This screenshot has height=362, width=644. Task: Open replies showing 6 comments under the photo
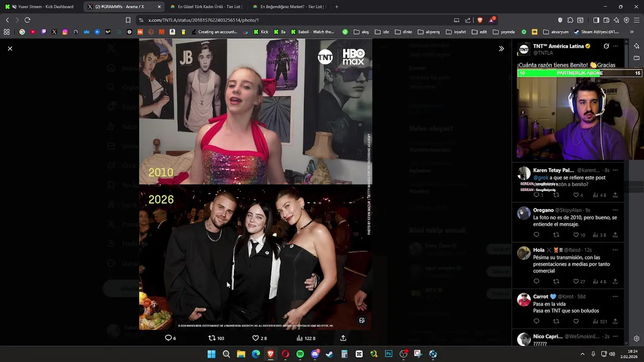[x=171, y=338]
